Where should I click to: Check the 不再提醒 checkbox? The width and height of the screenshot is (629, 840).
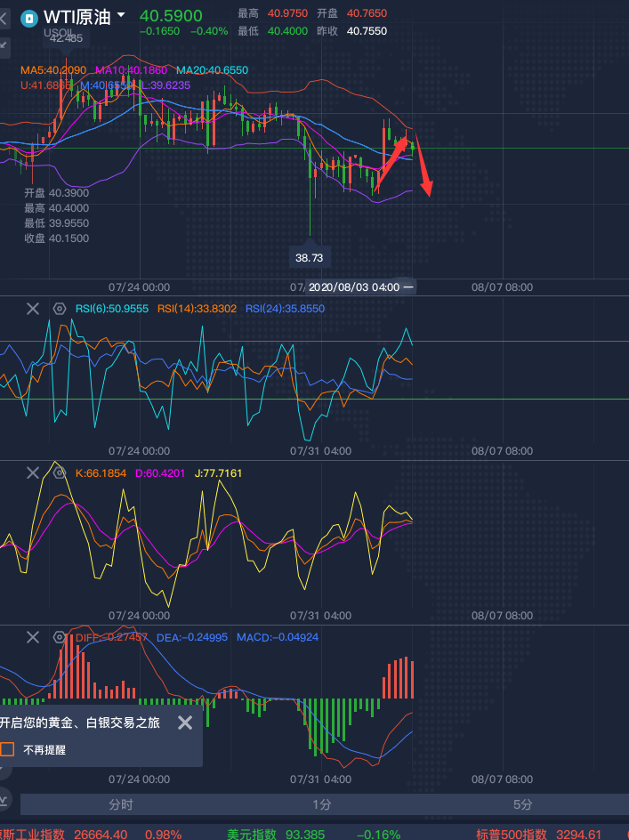(8, 749)
